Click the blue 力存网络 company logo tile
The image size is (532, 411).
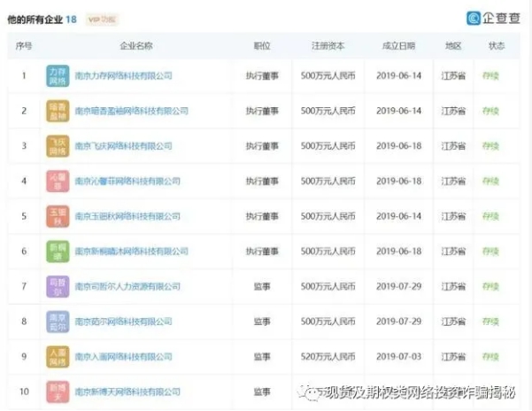point(58,76)
